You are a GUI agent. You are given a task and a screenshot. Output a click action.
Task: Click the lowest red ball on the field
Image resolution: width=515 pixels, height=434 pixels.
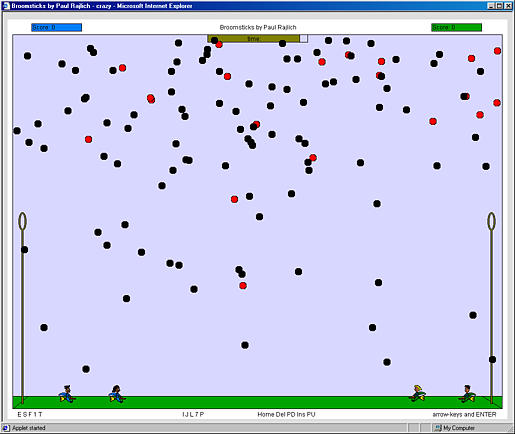click(243, 286)
